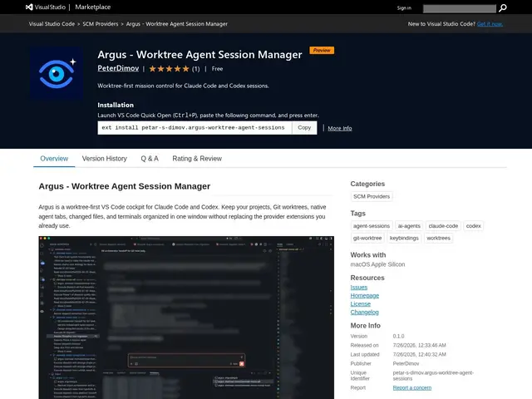This screenshot has height=399, width=532.
Task: Click the review count (1)
Action: [196, 69]
